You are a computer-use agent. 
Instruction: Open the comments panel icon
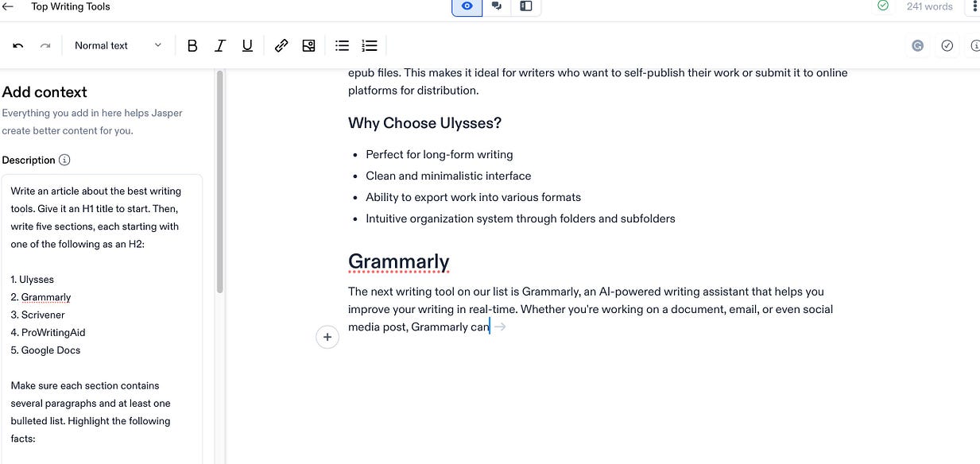click(497, 6)
